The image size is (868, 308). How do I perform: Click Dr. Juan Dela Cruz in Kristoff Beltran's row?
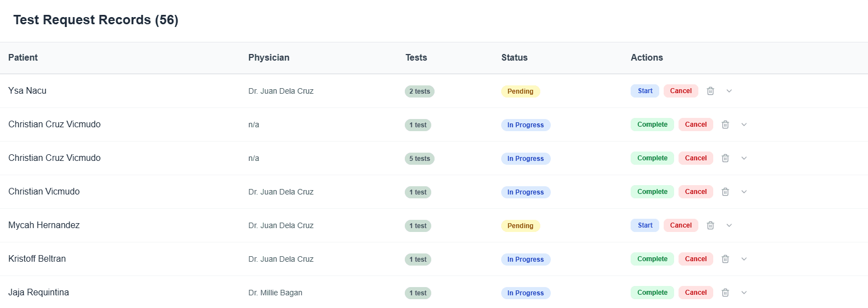[281, 259]
